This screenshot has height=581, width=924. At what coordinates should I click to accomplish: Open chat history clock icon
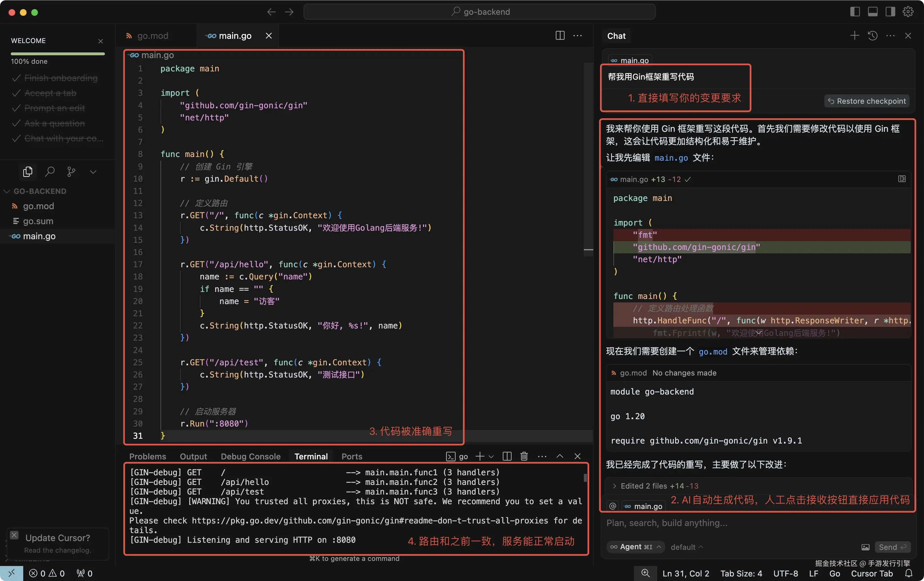tap(873, 36)
